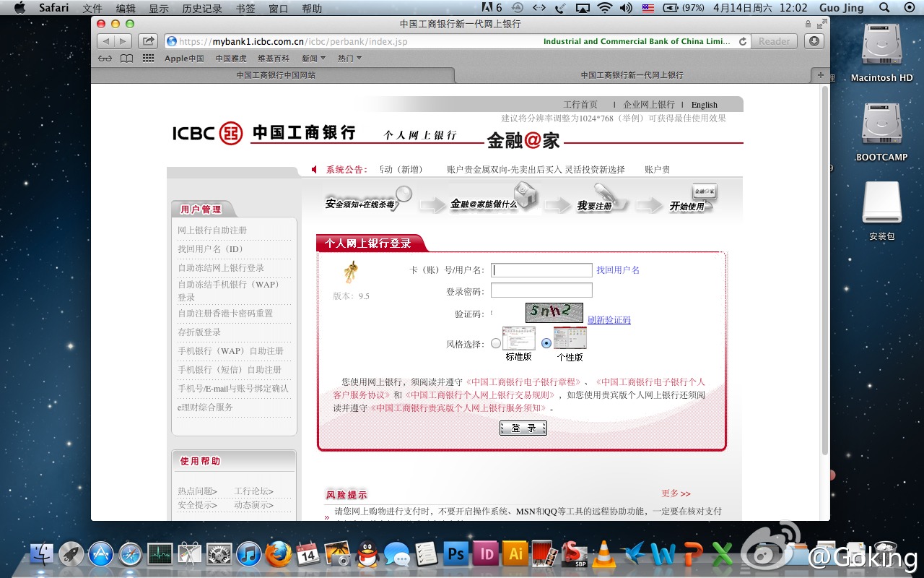The width and height of the screenshot is (924, 578).
Task: Open the Reading List glasses icon
Action: coord(105,59)
